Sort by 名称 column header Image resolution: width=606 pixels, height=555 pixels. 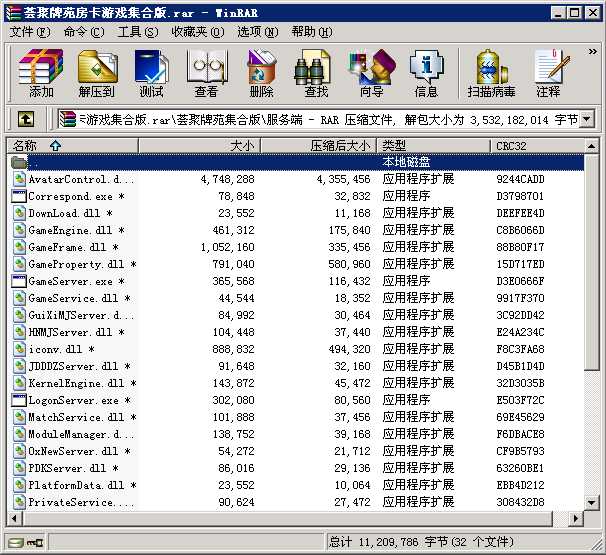point(73,146)
